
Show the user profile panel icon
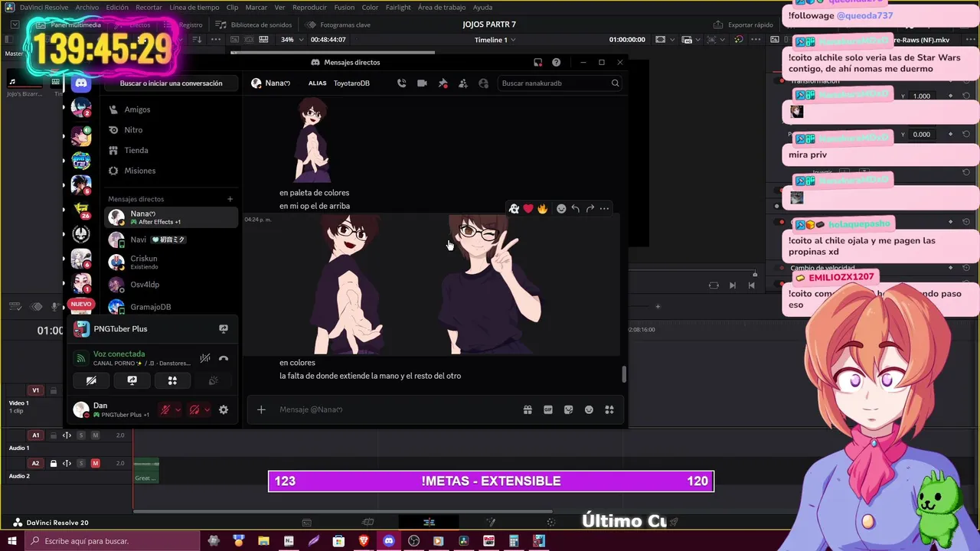pos(483,83)
